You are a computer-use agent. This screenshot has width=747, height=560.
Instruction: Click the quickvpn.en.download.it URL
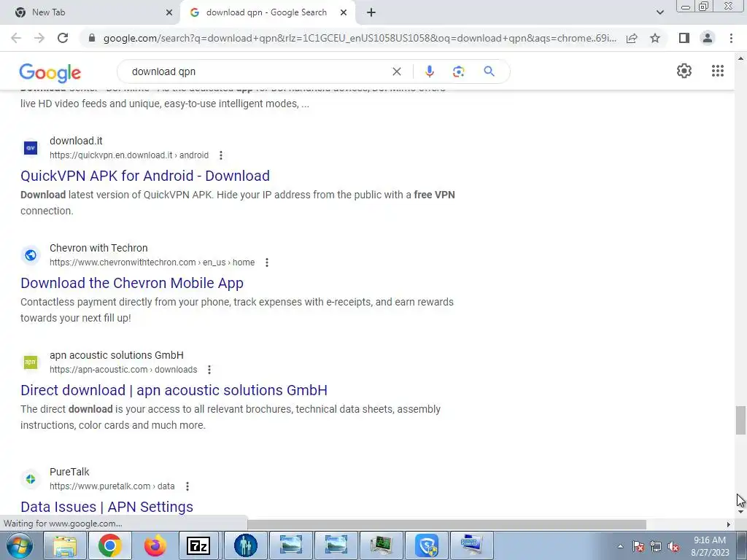click(129, 155)
